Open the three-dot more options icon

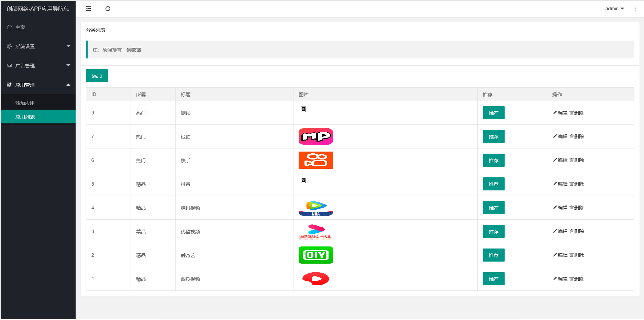coord(635,9)
